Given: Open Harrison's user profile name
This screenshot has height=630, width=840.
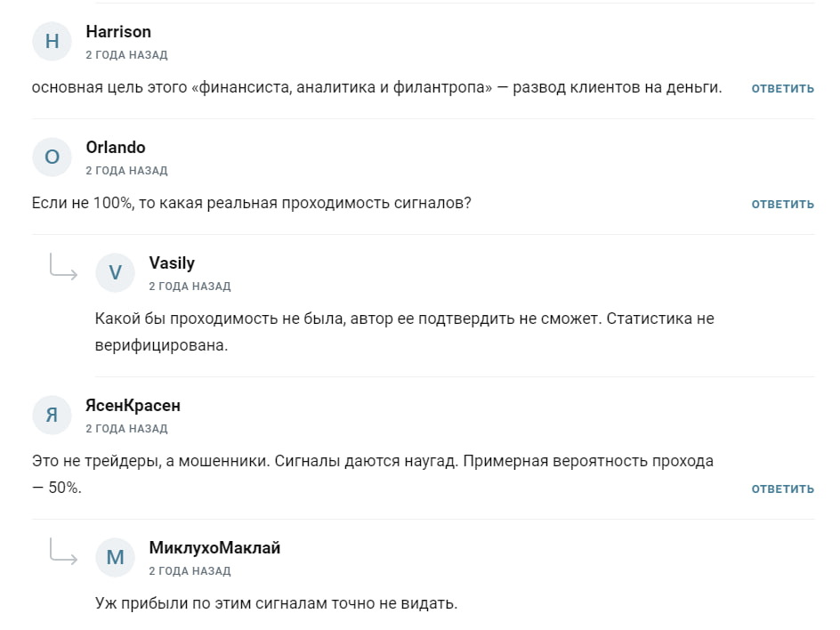Looking at the screenshot, I should [x=118, y=31].
